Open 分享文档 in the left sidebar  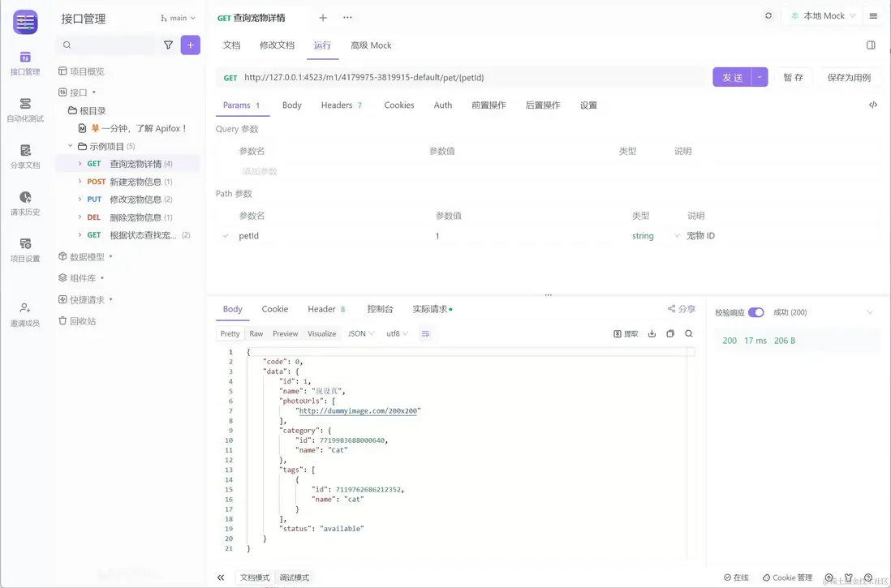click(x=25, y=157)
